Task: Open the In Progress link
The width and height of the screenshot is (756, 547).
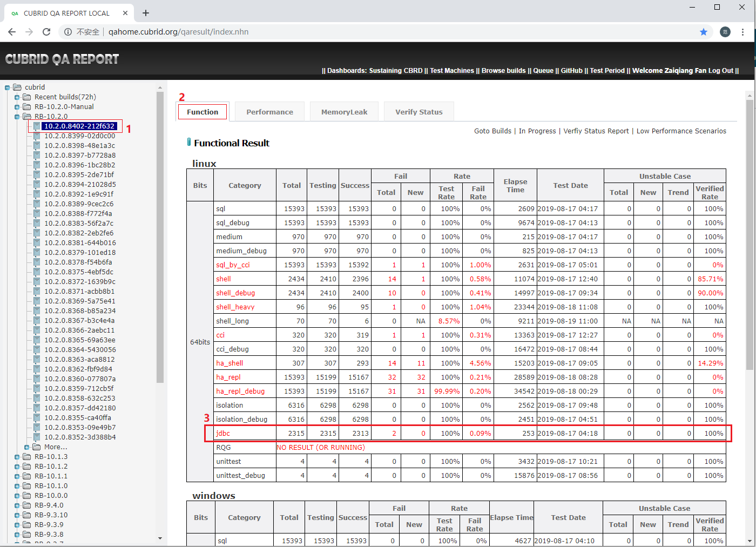Action: [537, 131]
